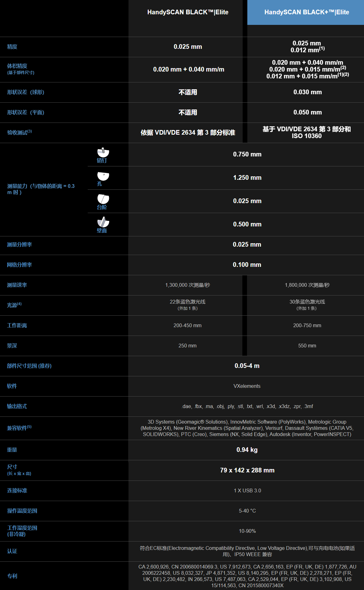This screenshot has height=590, width=364.
Task: Click the 销钉 (pin) measurement icon
Action: coord(103,152)
